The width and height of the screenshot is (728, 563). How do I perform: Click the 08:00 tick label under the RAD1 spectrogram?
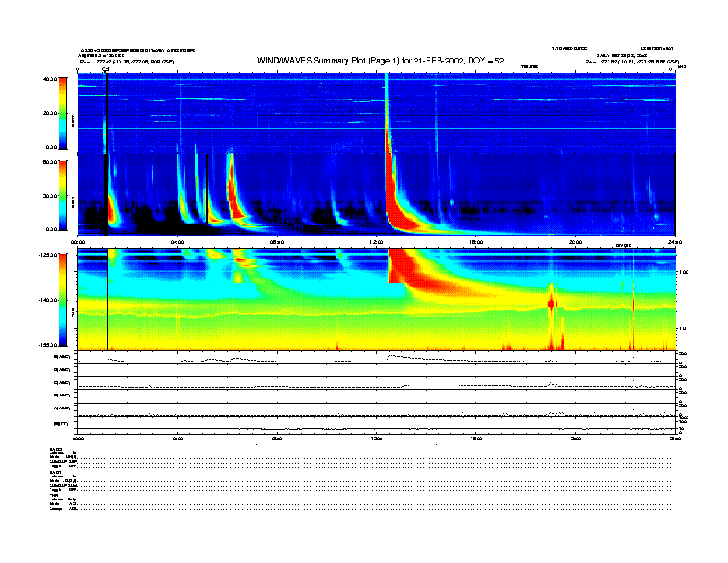point(277,242)
